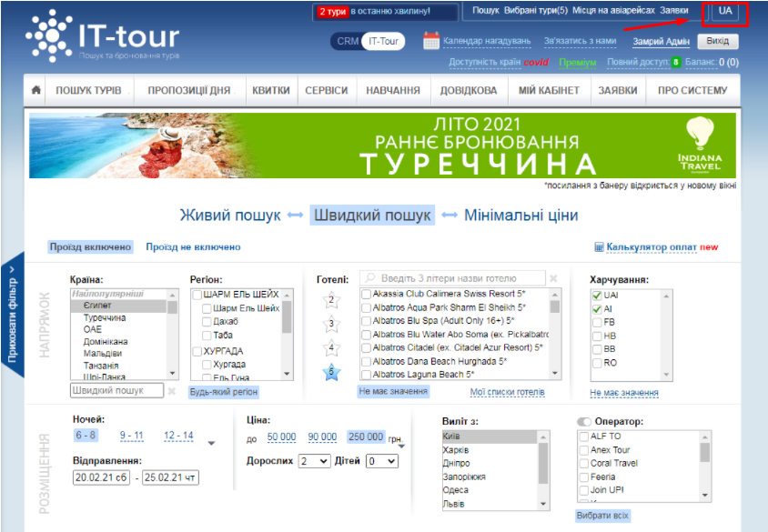Open the ПРОПОЗИЦІЇ ДНЯ menu

[x=189, y=91]
